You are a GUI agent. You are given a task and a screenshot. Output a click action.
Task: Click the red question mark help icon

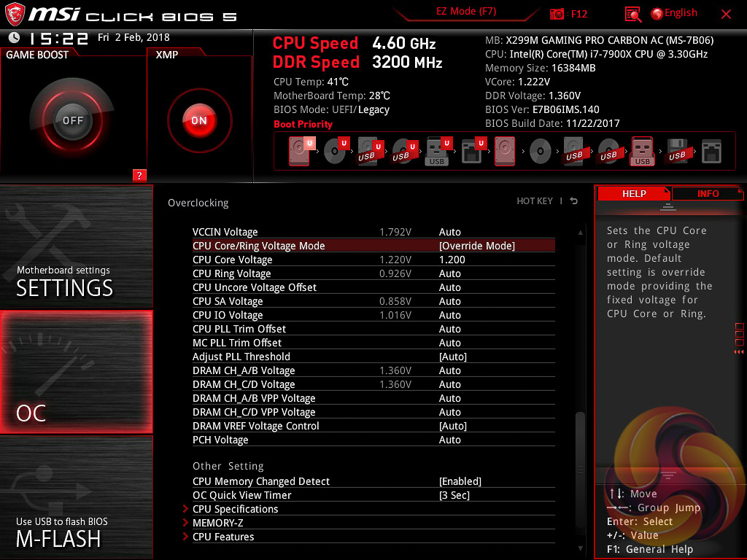[x=139, y=175]
